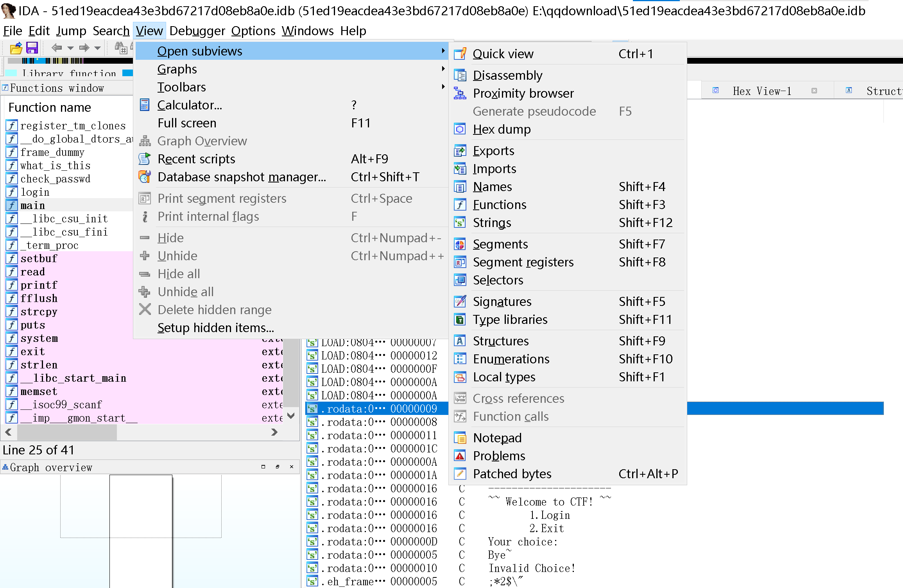Open the Hex dump subview
The width and height of the screenshot is (903, 588).
click(x=502, y=129)
